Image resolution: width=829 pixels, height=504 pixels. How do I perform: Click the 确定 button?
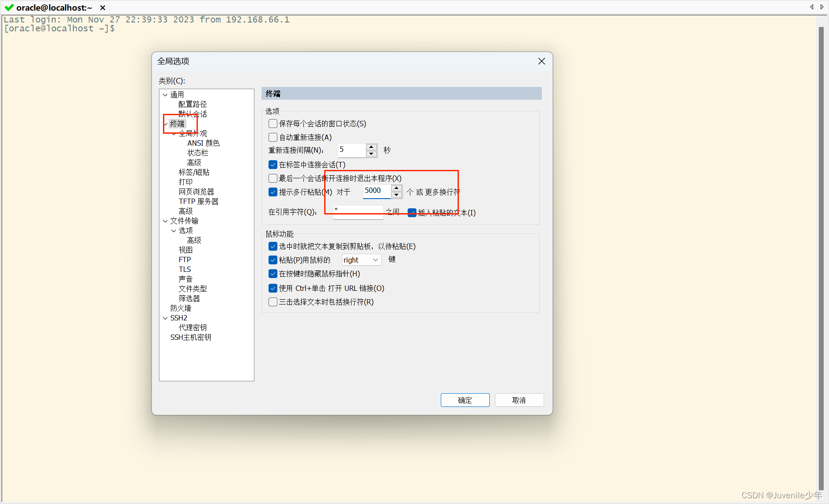pos(465,400)
